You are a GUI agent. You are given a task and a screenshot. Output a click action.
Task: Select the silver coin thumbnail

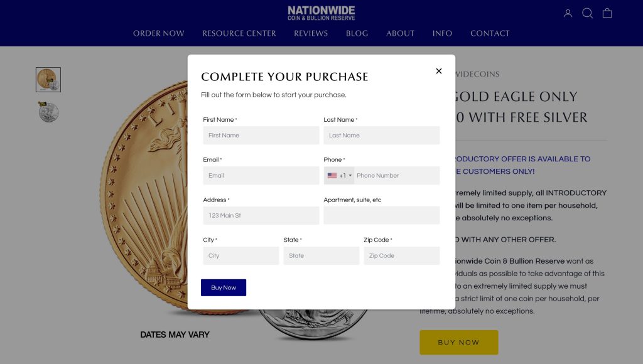click(48, 112)
